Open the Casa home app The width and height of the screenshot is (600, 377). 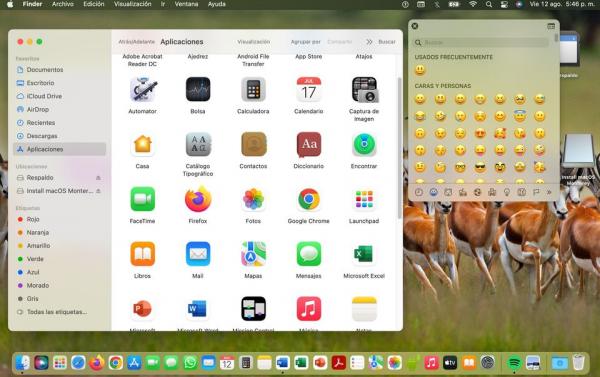click(142, 145)
